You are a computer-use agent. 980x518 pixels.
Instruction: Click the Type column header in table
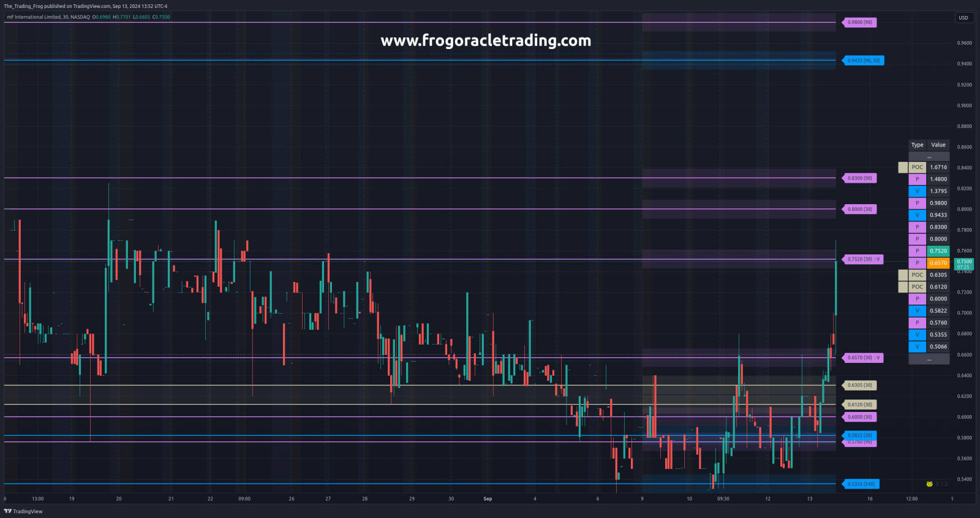(917, 145)
